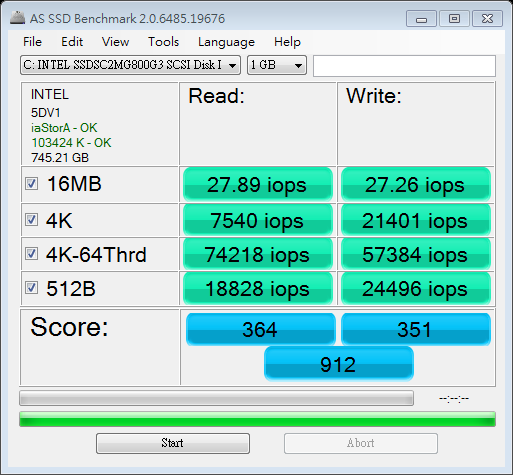Close the AS SSD Benchmark window

tap(487, 19)
